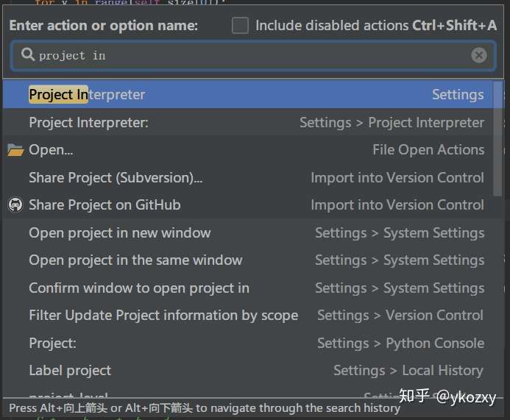The image size is (510, 420).
Task: Click the folder icon beside Open...
Action: coord(15,150)
